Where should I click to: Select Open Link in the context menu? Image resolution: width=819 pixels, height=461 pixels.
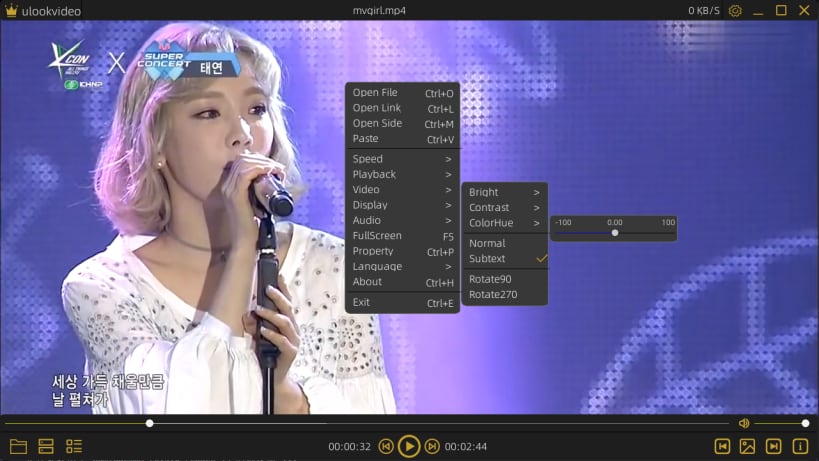[x=403, y=108]
